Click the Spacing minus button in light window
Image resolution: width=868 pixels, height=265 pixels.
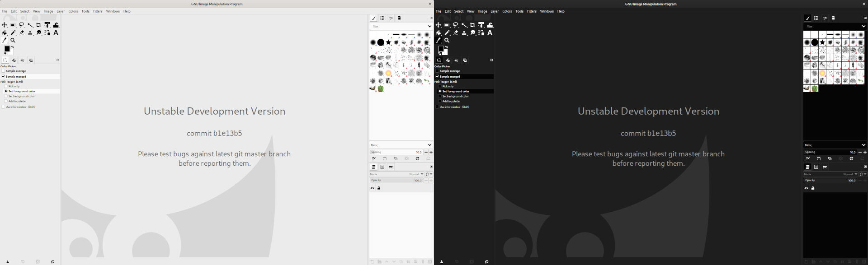click(x=426, y=152)
